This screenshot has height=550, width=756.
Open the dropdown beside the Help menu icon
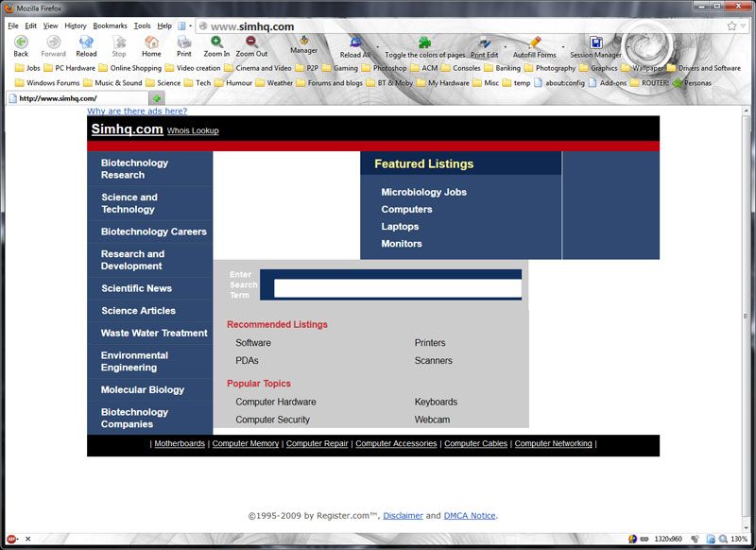[190, 26]
